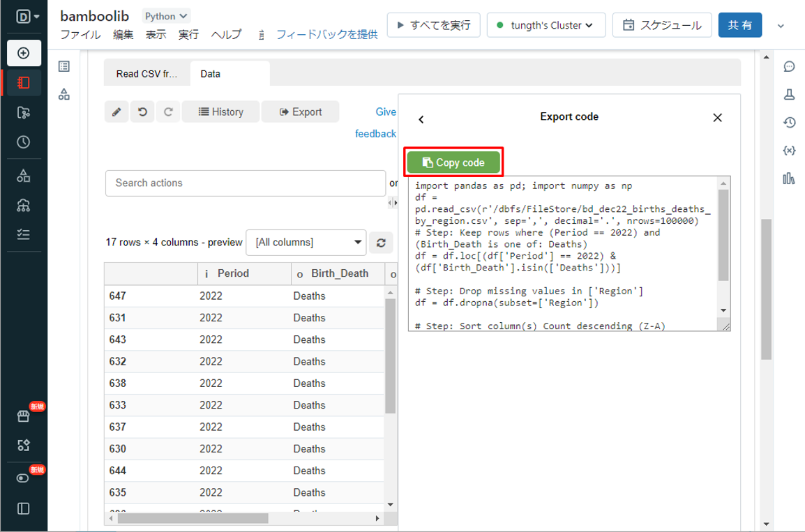805x532 pixels.
Task: Open revision history clock icon
Action: coord(789,123)
